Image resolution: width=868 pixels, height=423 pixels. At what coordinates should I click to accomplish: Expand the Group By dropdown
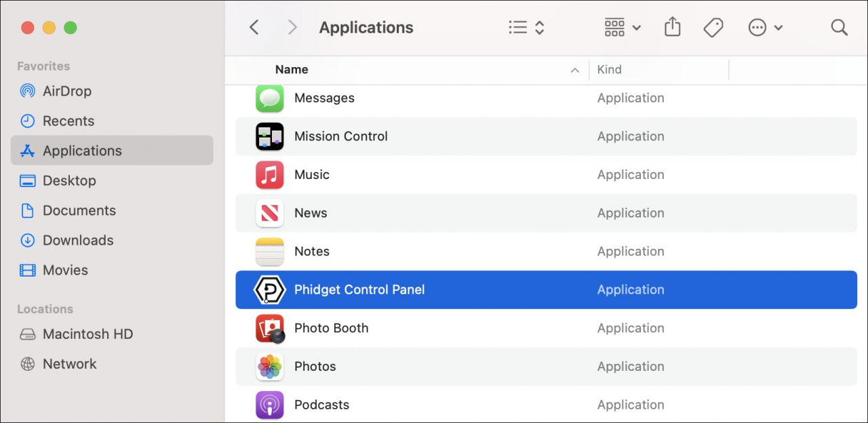click(x=622, y=28)
